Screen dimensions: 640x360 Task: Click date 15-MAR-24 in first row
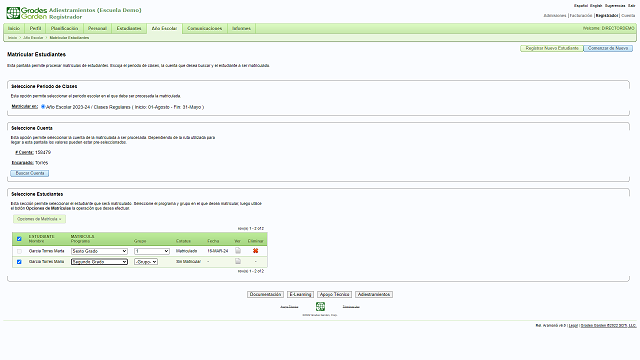[218, 251]
